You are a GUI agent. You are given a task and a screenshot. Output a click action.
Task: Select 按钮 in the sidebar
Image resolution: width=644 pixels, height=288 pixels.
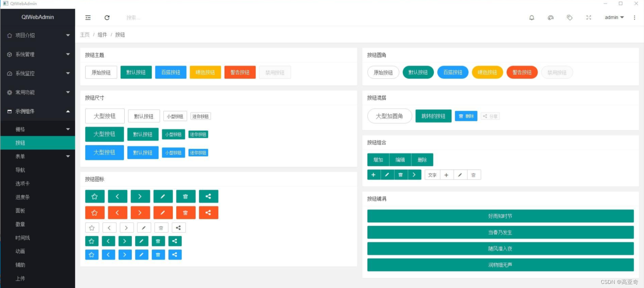pos(38,143)
